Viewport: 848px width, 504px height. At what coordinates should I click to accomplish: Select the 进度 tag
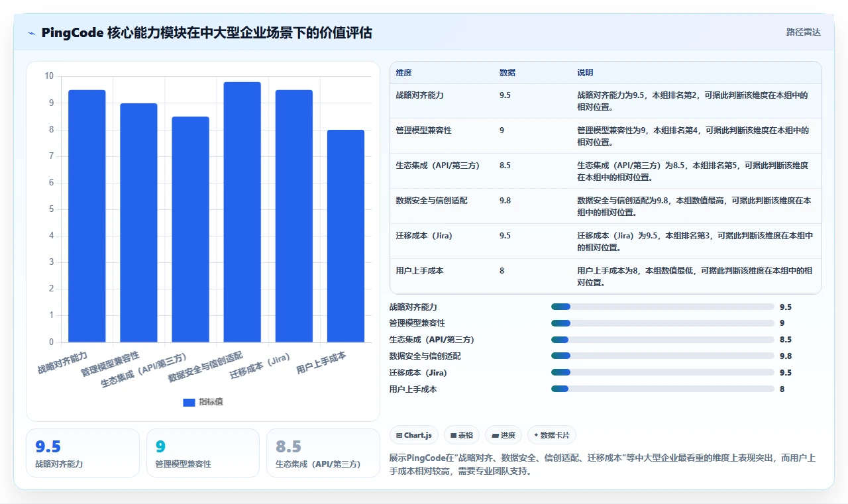tap(503, 435)
